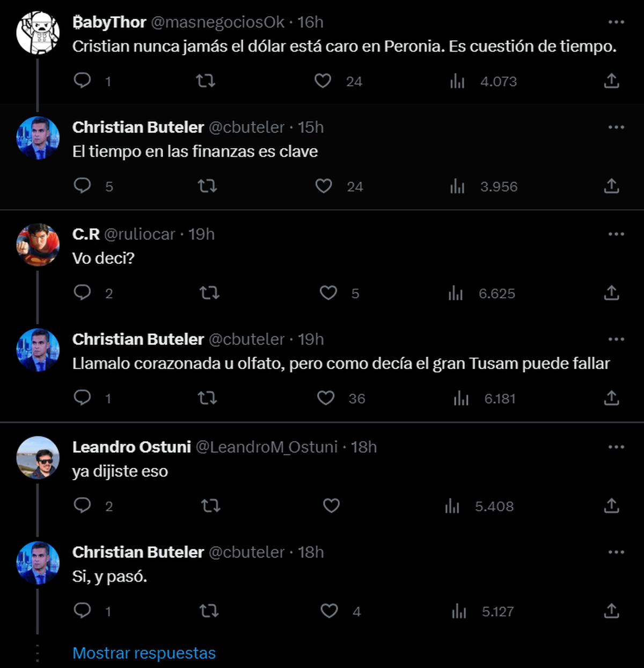Share the 'Si, y pasó.' tweet
This screenshot has height=668, width=644.
(611, 611)
